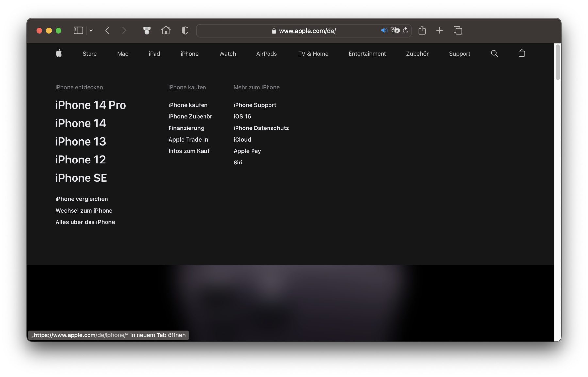Show tab overview icon
This screenshot has height=377, width=588.
[x=458, y=30]
